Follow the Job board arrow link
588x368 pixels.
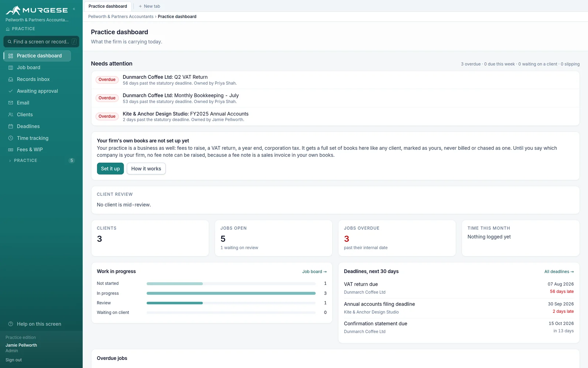pos(315,272)
